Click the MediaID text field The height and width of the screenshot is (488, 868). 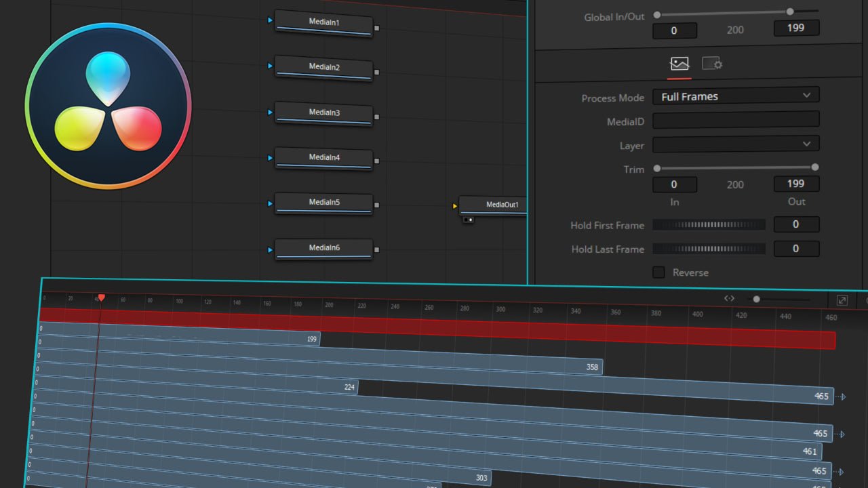pyautogui.click(x=736, y=120)
